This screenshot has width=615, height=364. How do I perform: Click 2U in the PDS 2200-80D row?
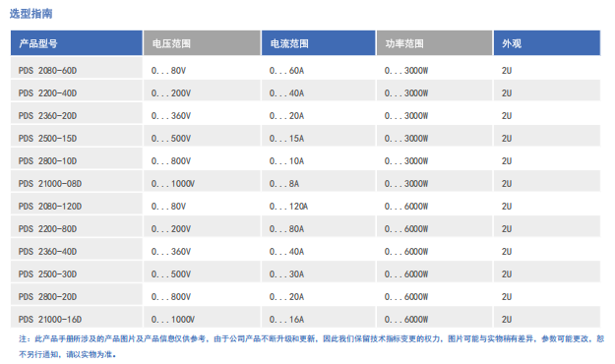pyautogui.click(x=507, y=229)
